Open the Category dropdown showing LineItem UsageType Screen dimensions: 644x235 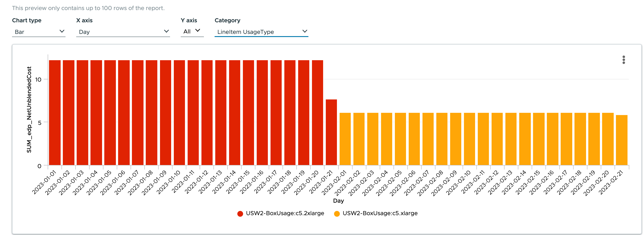click(x=261, y=32)
